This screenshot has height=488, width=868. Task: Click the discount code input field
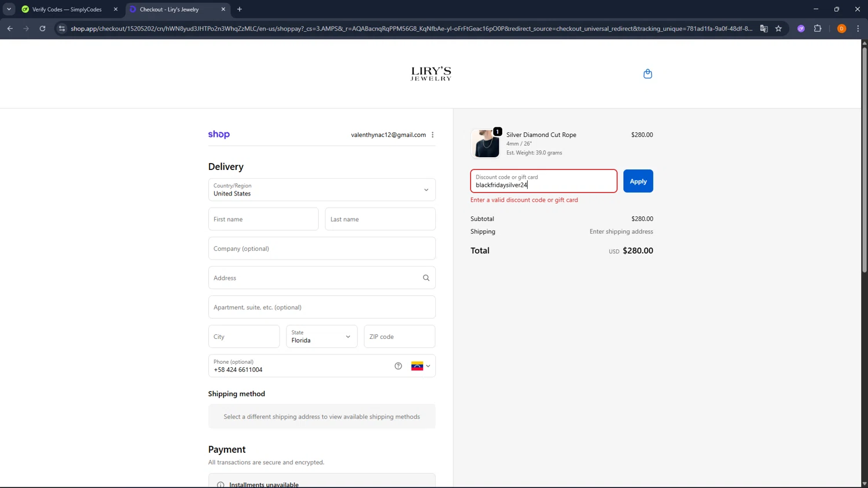tap(543, 181)
